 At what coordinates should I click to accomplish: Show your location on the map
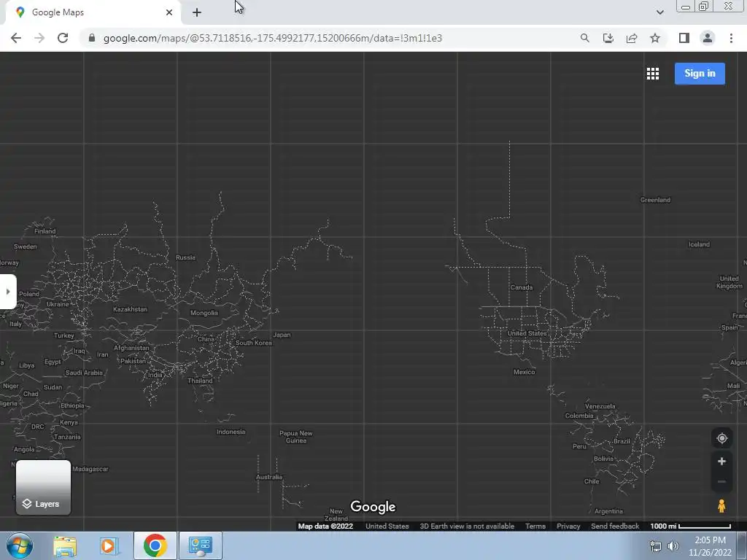coord(721,438)
